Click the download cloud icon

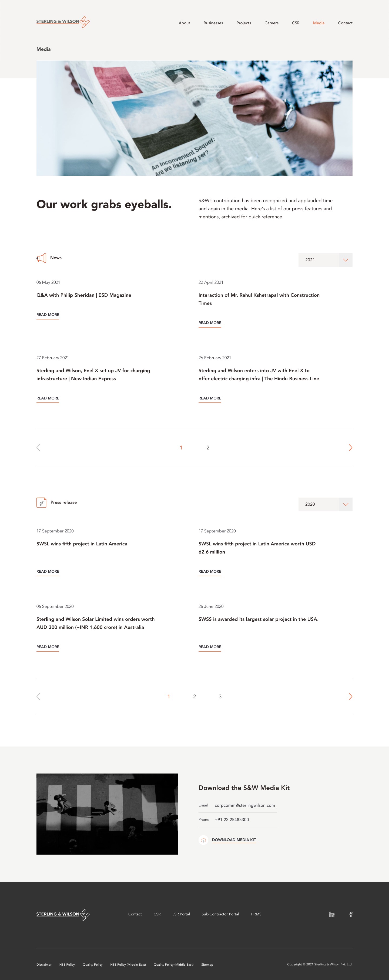point(203,840)
